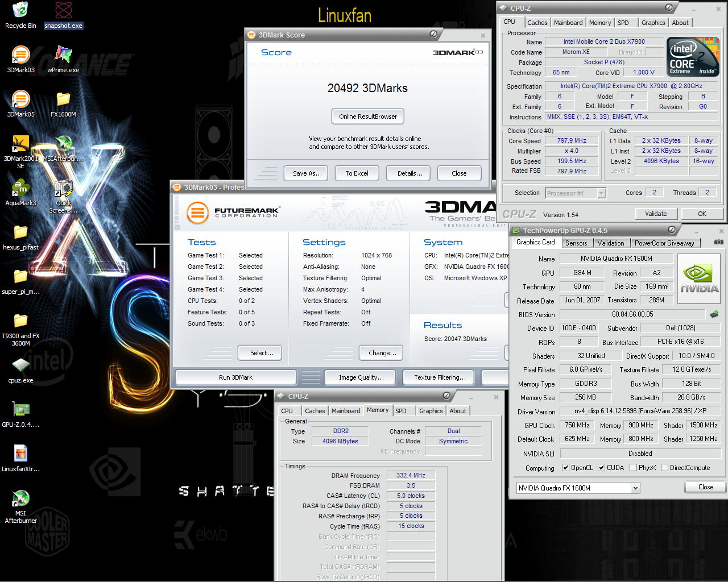728x582 pixels.
Task: Open the PowerColor Giveaway tab
Action: [x=664, y=243]
